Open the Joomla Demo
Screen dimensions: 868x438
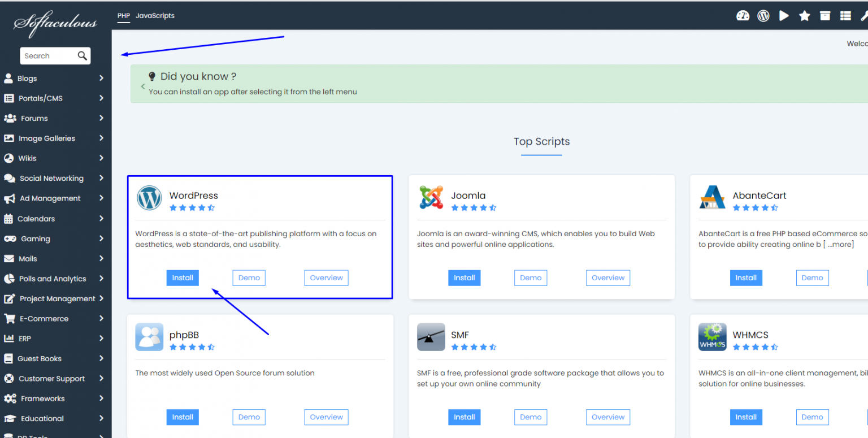pos(530,277)
